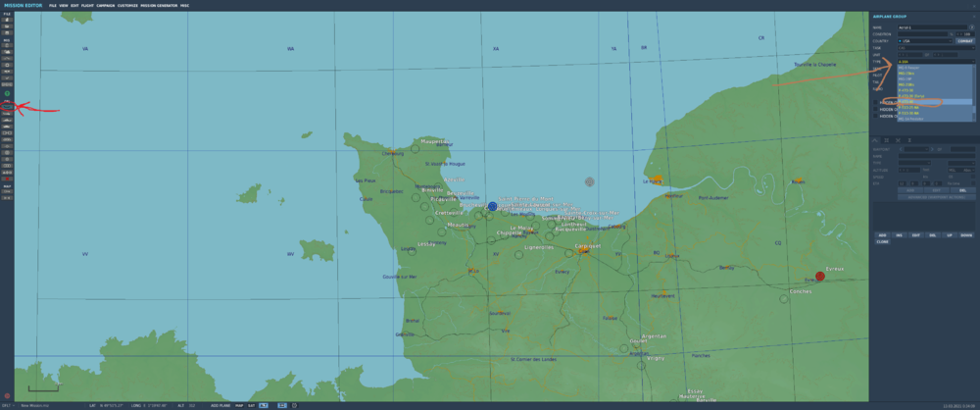Open the EDIT menu
The width and height of the screenshot is (980, 410).
[x=74, y=5]
